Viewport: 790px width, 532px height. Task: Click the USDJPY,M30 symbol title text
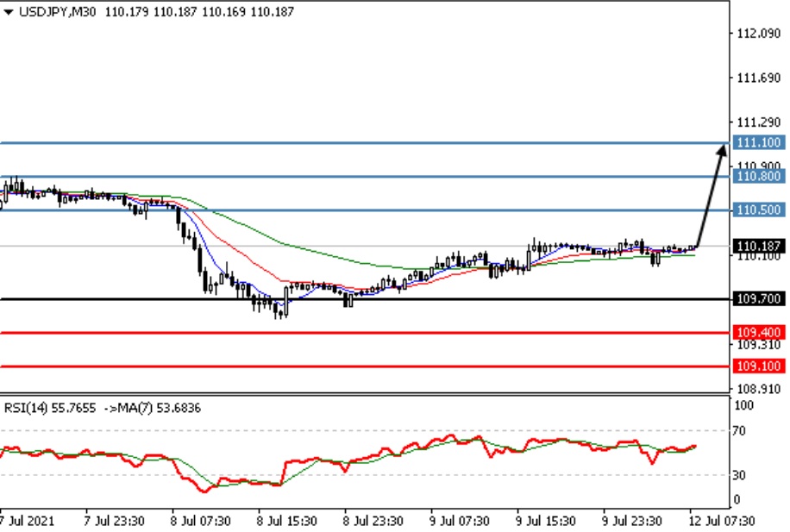coord(57,11)
